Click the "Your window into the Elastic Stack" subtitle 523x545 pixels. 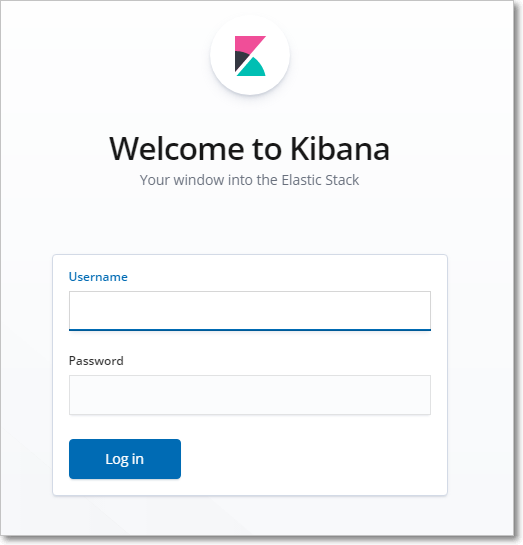tap(250, 180)
